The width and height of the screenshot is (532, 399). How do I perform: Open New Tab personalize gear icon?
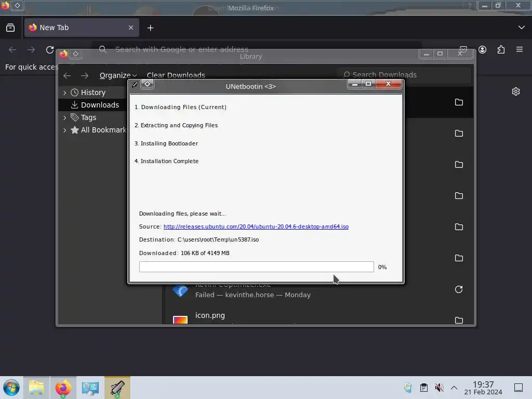tap(516, 91)
